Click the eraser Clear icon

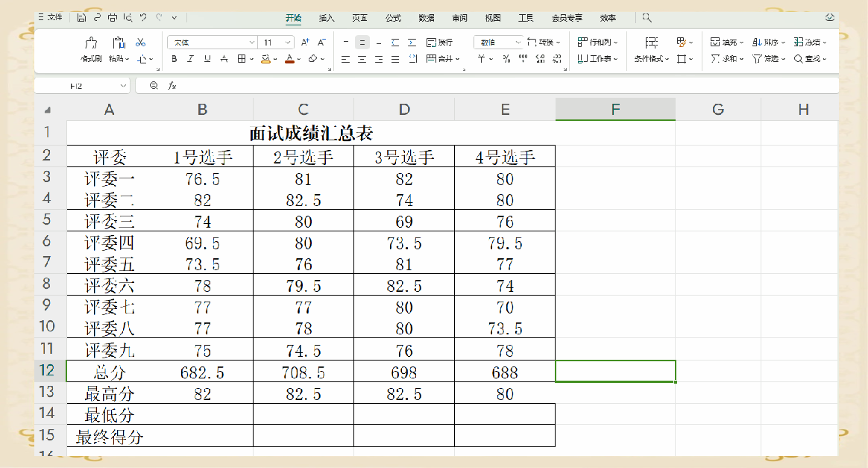click(312, 59)
